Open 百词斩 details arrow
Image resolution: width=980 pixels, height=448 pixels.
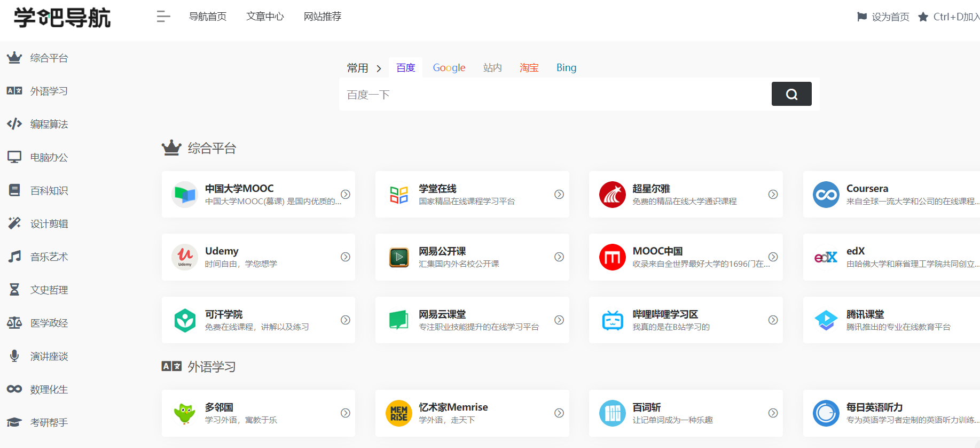(773, 413)
